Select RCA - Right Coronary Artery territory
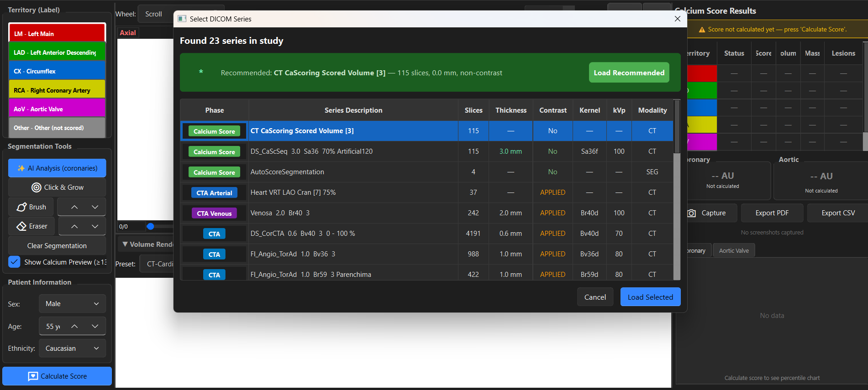Image resolution: width=868 pixels, height=390 pixels. coord(57,90)
